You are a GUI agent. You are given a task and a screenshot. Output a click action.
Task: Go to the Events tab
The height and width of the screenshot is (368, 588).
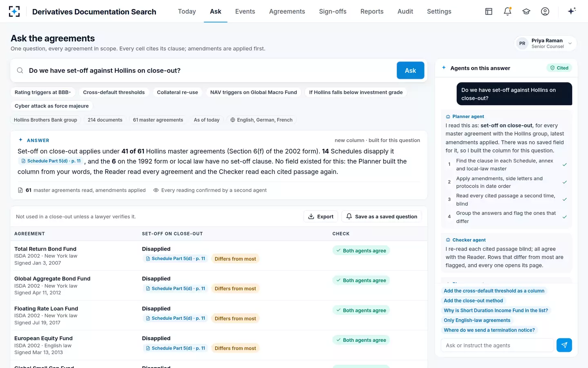pyautogui.click(x=245, y=11)
